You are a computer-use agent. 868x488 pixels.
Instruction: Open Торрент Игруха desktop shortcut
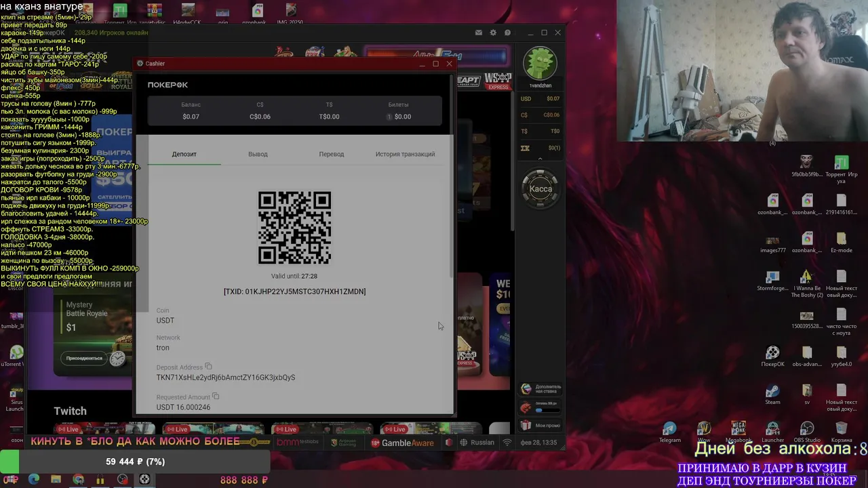click(842, 169)
